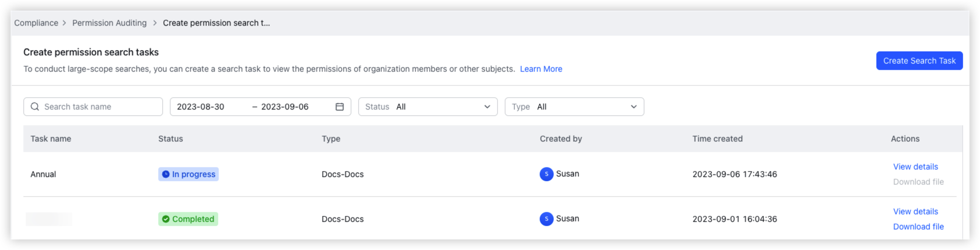View details of the Annual task
Image resolution: width=980 pixels, height=250 pixels.
(915, 167)
